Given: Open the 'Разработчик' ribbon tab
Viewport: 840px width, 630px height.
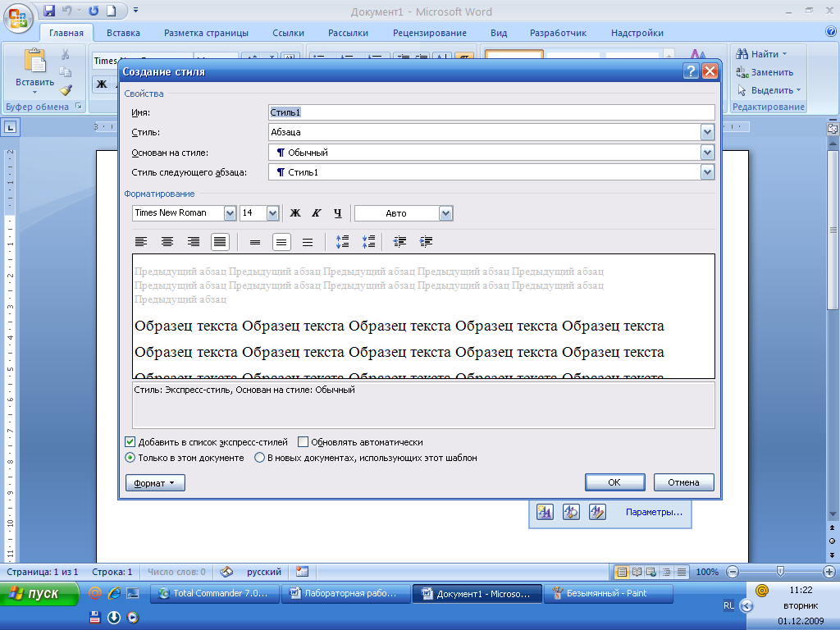Looking at the screenshot, I should tap(558, 33).
